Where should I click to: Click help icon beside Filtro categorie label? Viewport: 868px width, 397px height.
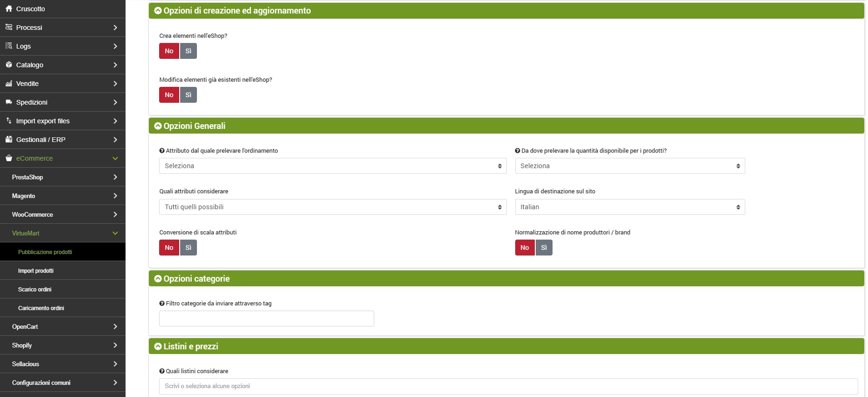coord(162,304)
